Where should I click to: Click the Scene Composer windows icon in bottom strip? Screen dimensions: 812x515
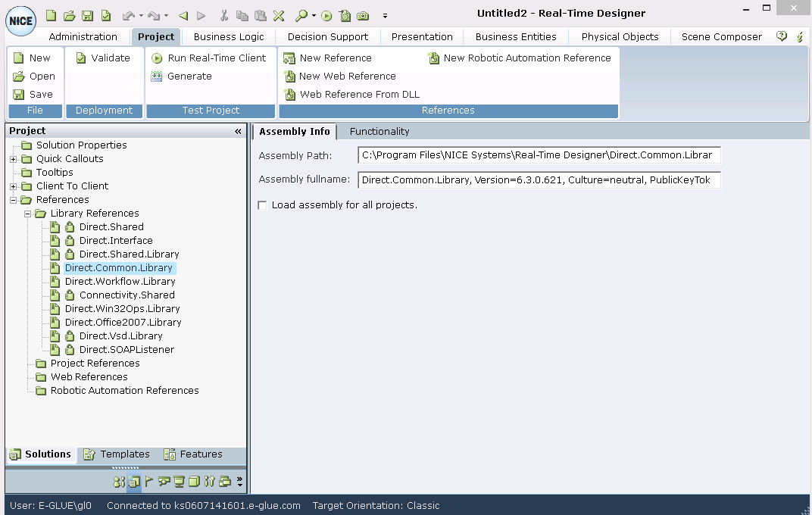(225, 482)
